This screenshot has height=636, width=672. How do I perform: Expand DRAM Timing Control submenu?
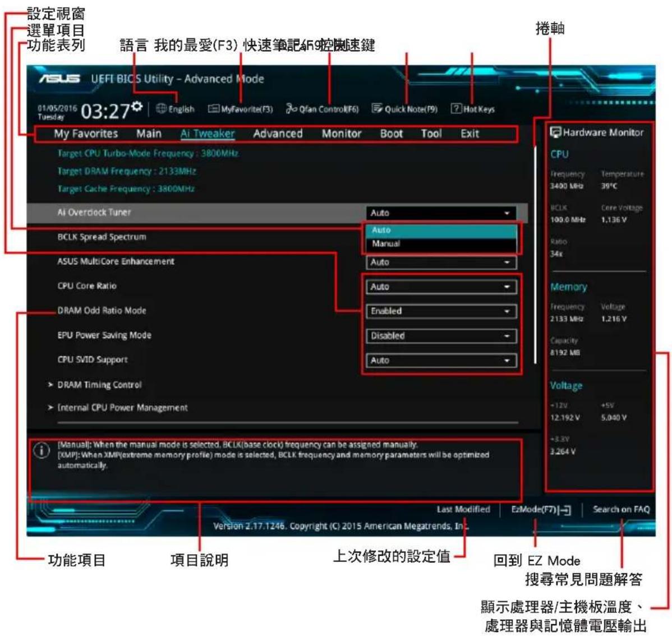[x=99, y=385]
